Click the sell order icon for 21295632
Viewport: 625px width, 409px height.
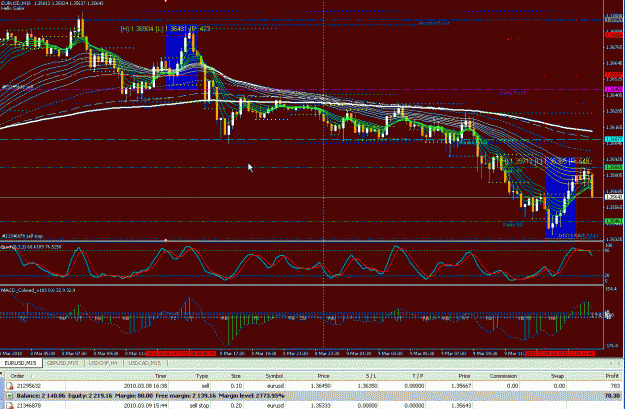[10, 386]
